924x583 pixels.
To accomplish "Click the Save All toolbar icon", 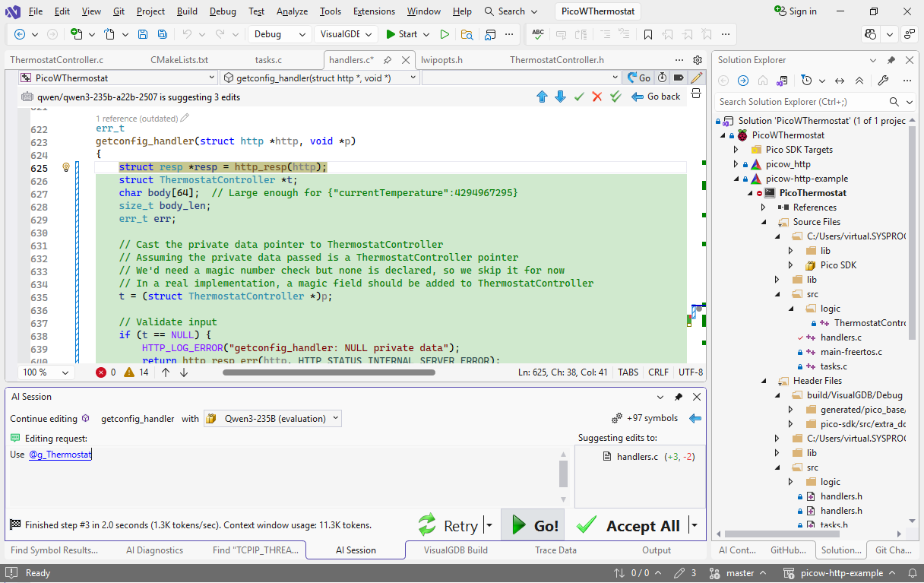I will [162, 34].
